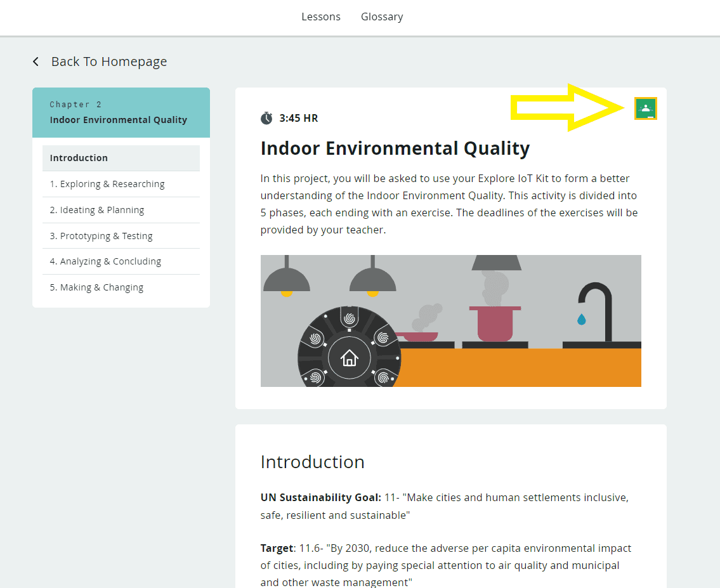The width and height of the screenshot is (720, 588).
Task: Click the back chevron arrow icon
Action: [36, 62]
